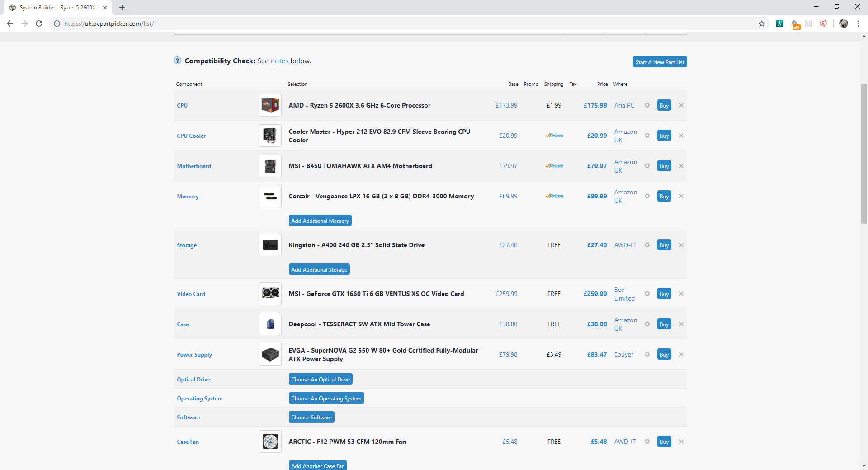Open settings gear for the Storage row
The height and width of the screenshot is (470, 868).
click(647, 245)
